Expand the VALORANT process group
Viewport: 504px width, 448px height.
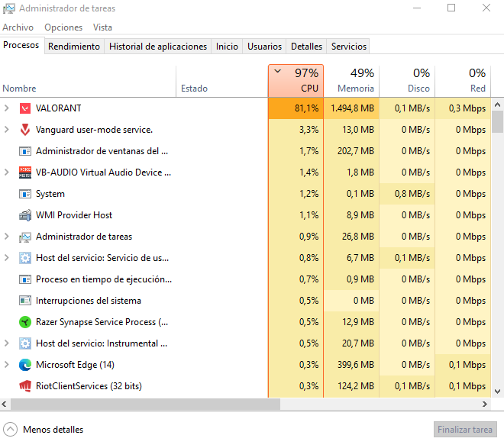(x=7, y=108)
